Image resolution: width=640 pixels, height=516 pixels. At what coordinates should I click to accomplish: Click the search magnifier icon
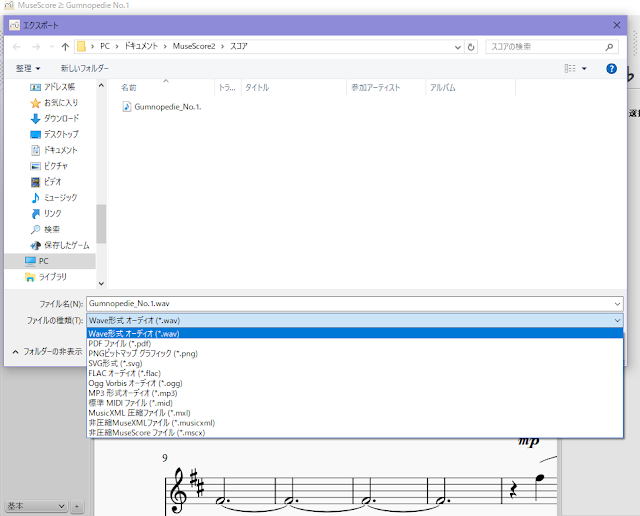click(x=609, y=47)
